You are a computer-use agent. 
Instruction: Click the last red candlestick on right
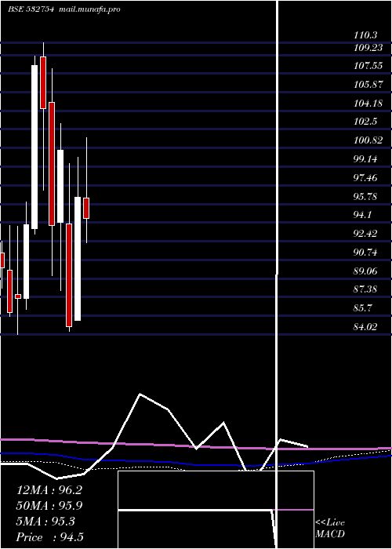86,208
